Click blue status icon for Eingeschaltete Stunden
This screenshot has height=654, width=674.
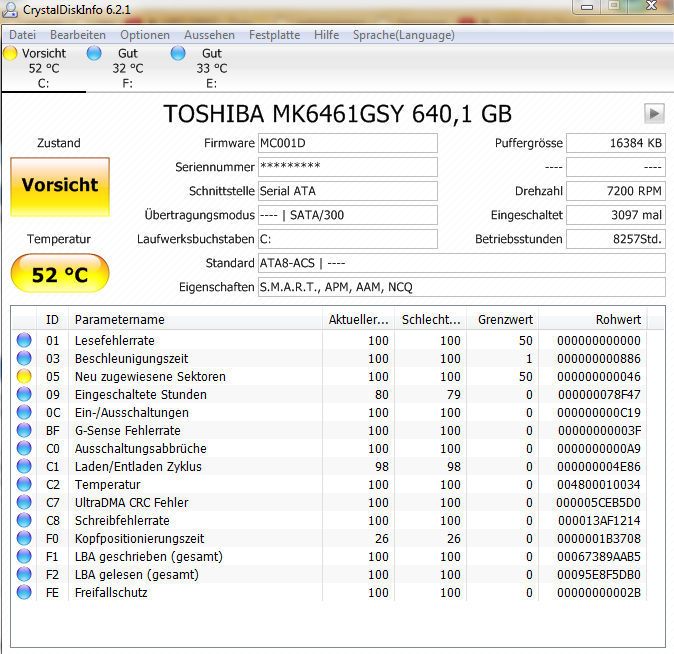pos(24,394)
